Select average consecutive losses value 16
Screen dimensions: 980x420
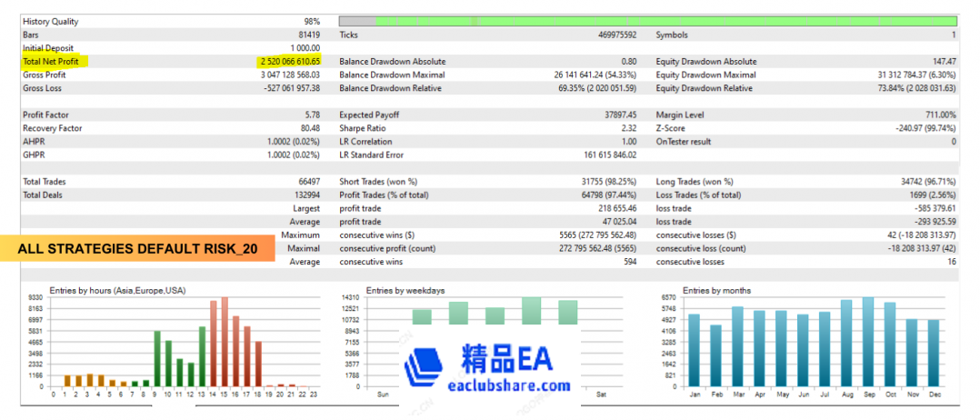[x=953, y=262]
